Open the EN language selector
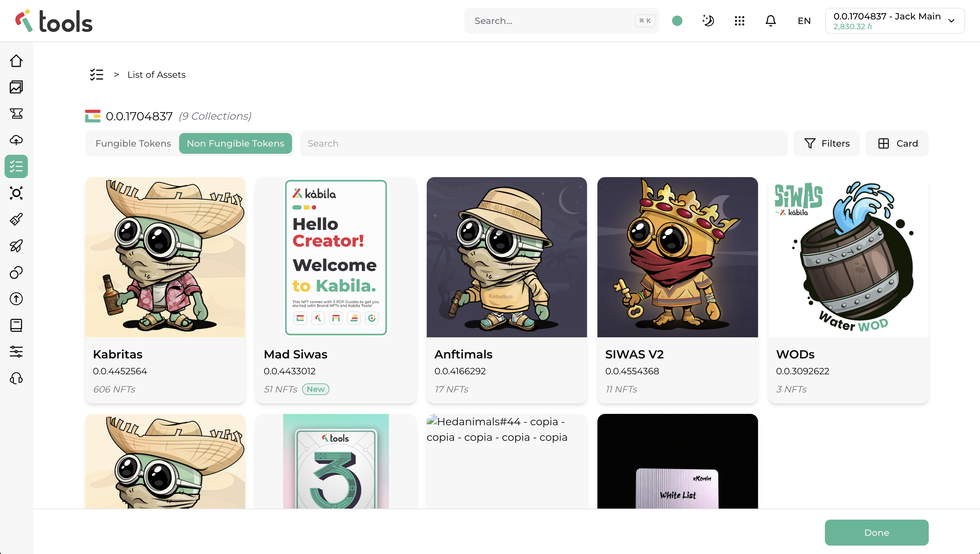The height and width of the screenshot is (554, 980). pyautogui.click(x=804, y=21)
